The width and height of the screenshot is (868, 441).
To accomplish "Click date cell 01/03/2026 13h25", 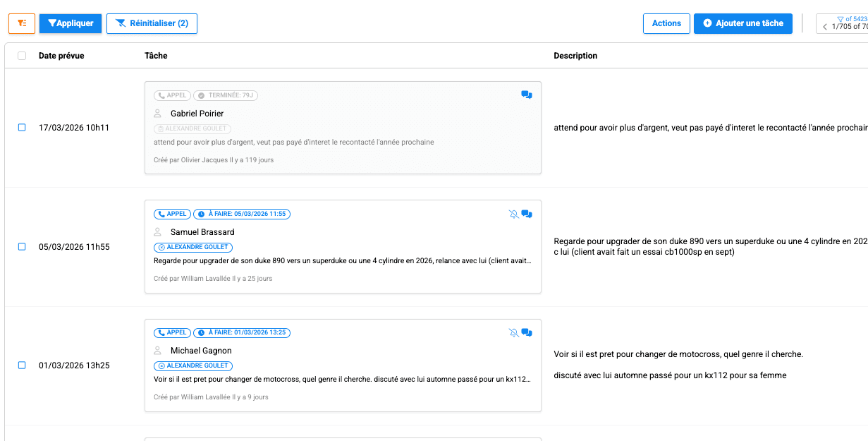I will [74, 366].
